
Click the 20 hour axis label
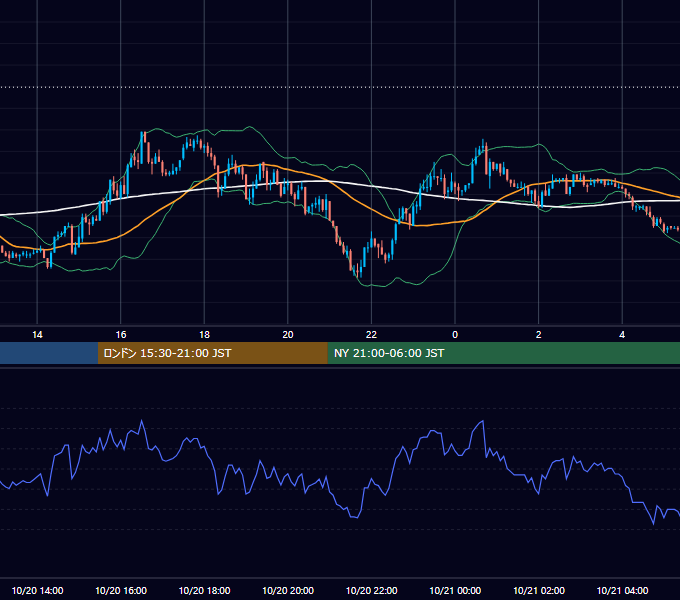288,335
